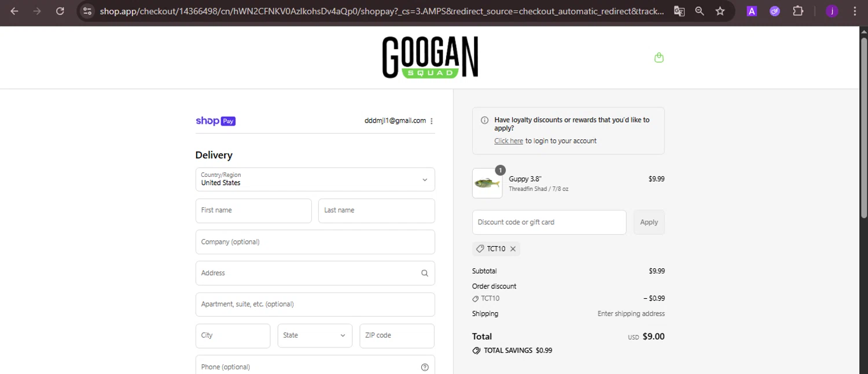Go forward to the next page
This screenshot has width=868, height=374.
point(37,11)
